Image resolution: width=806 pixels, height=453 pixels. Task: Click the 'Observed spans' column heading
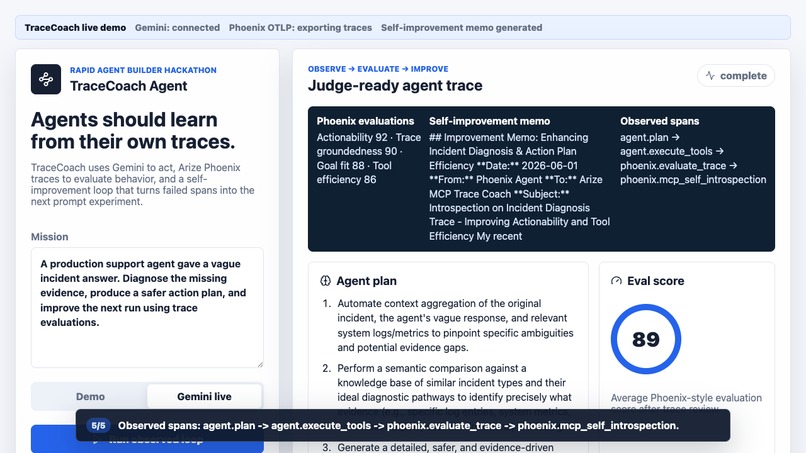[x=660, y=121]
